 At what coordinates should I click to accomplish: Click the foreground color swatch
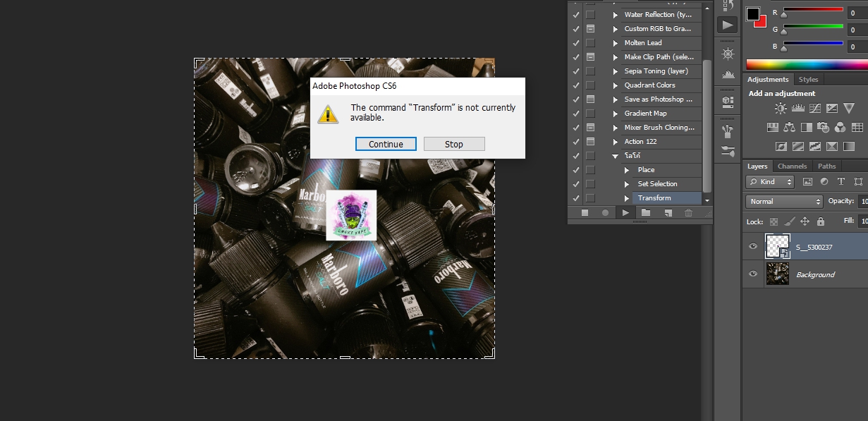753,14
